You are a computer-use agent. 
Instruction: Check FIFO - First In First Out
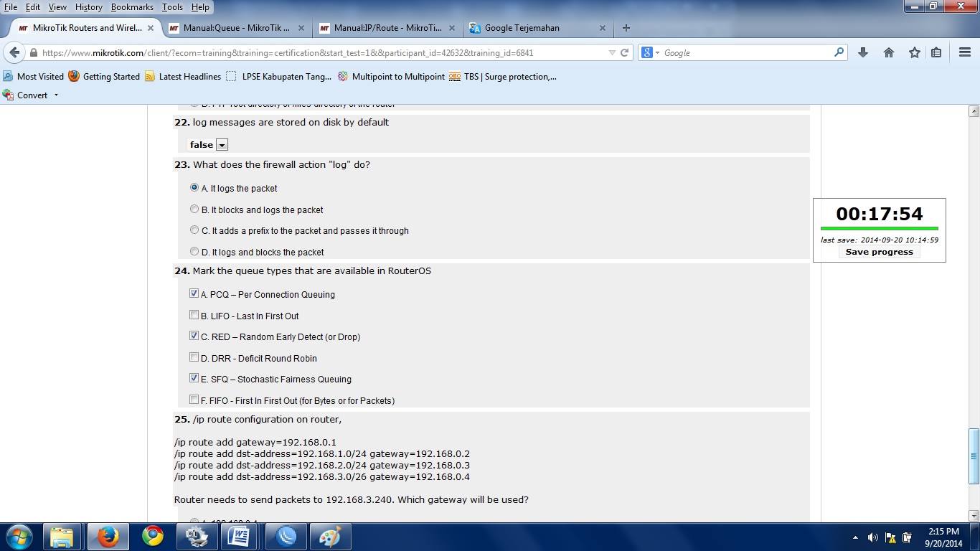click(194, 400)
